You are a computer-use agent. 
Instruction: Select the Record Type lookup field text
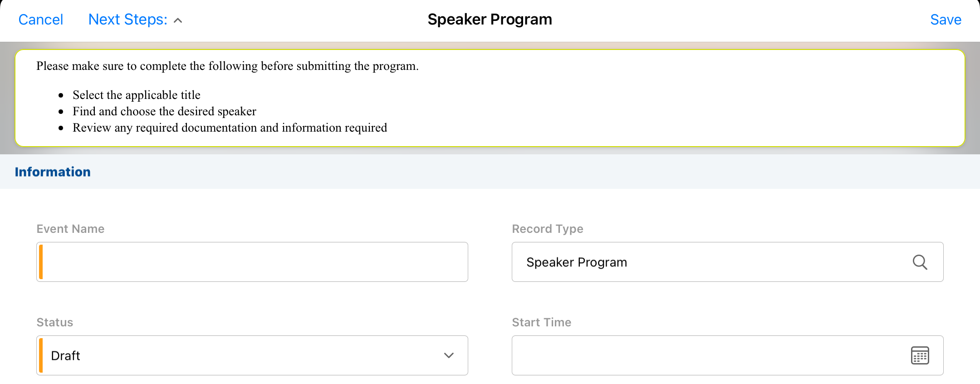coord(577,262)
